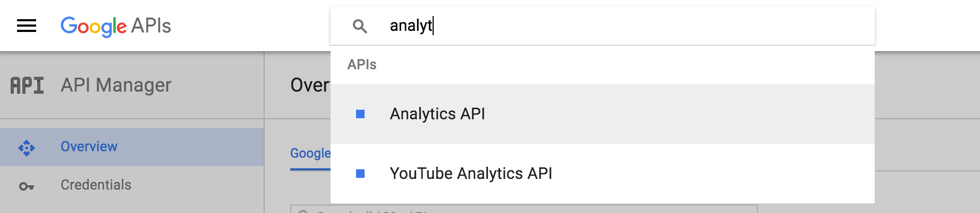Switch to the partially hidden Google tab
The height and width of the screenshot is (213, 980).
310,153
